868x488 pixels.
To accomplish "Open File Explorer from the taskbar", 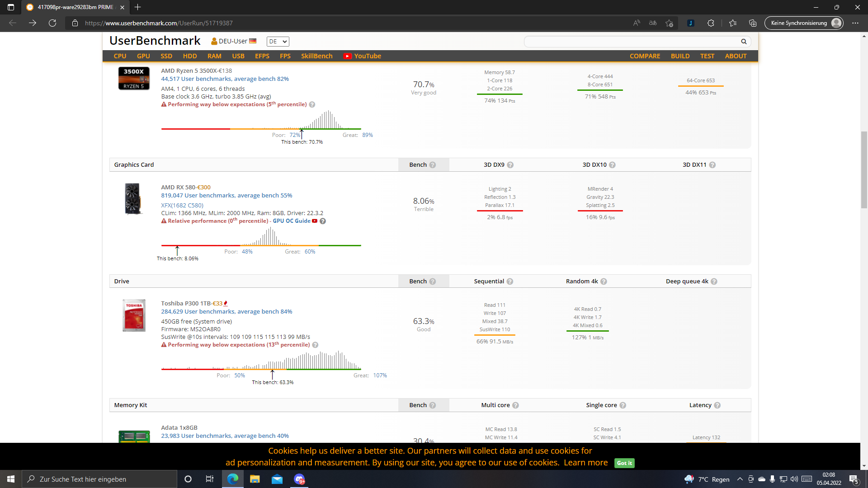I will [255, 479].
